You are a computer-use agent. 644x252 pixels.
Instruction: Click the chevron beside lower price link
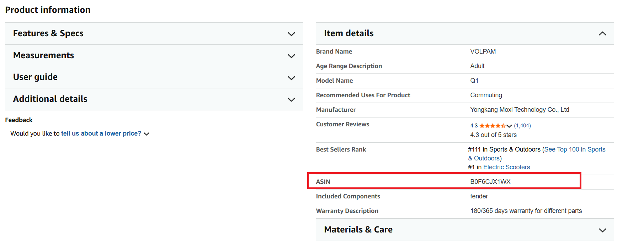tap(147, 134)
